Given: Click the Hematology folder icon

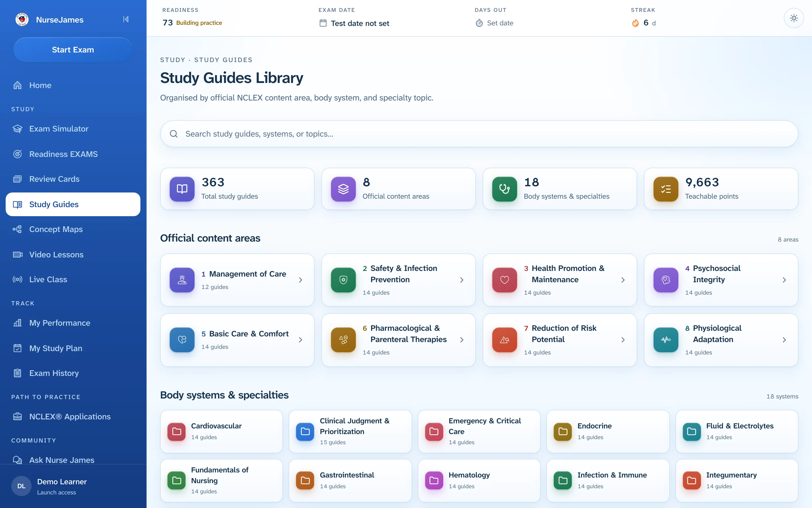Looking at the screenshot, I should coord(434,480).
